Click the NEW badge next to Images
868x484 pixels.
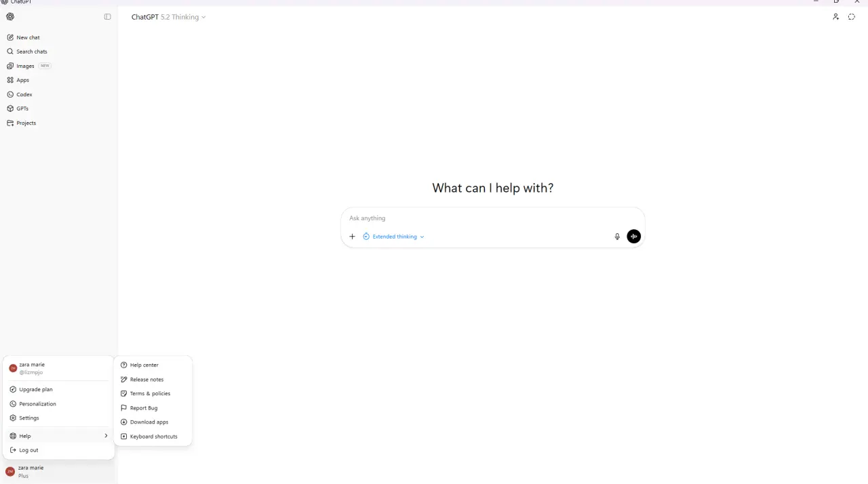tap(45, 66)
